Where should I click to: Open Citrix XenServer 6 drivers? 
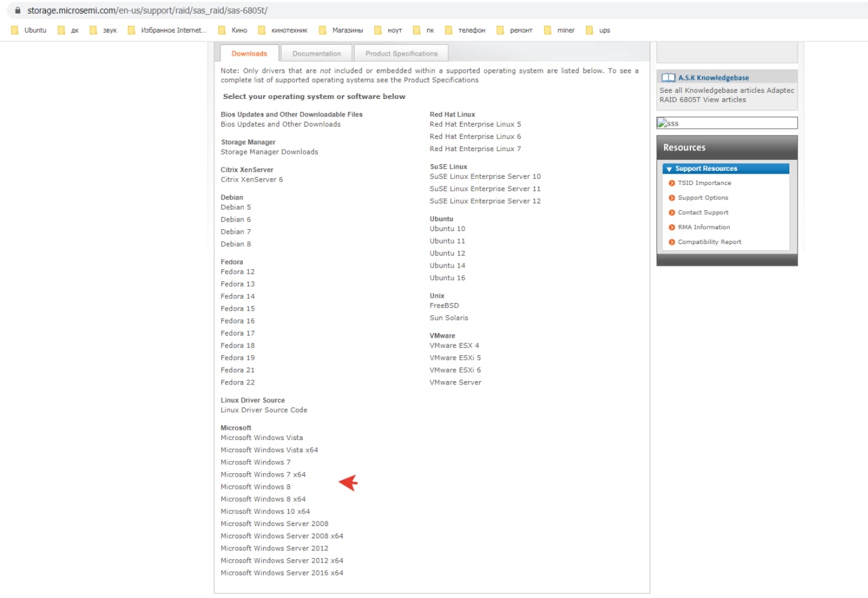(x=252, y=180)
